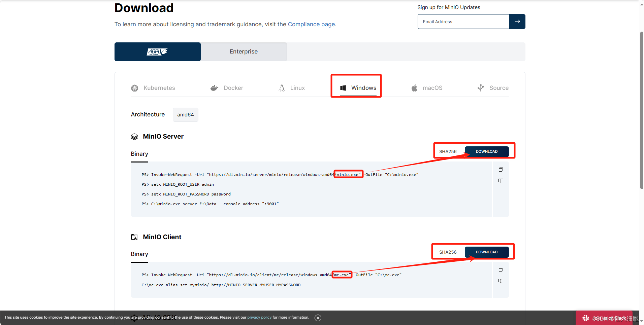Click the 'setx MINIO_ROOT_USER admin' line
Viewport: 644px width, 325px height.
click(178, 184)
